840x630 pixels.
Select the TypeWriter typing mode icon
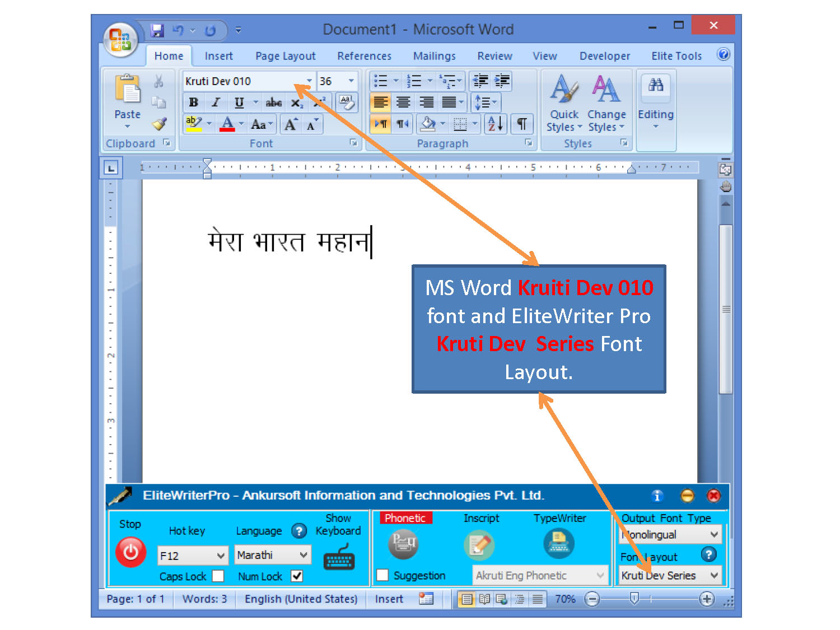click(x=559, y=544)
